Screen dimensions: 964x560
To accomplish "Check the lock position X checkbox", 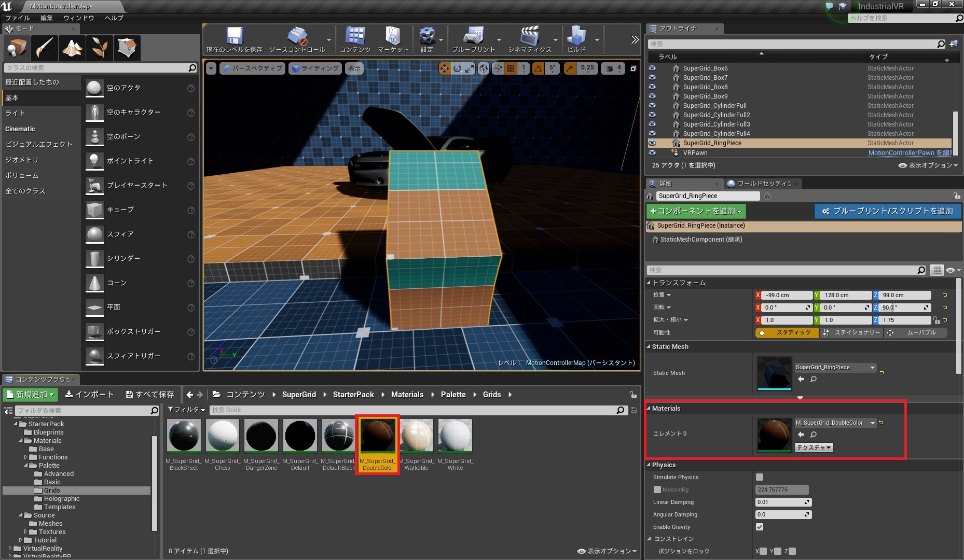I will pos(763,551).
